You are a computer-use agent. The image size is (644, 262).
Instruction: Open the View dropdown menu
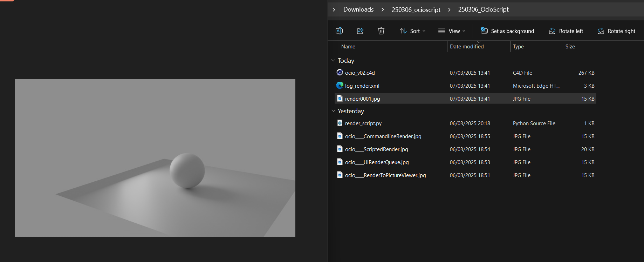tap(452, 31)
